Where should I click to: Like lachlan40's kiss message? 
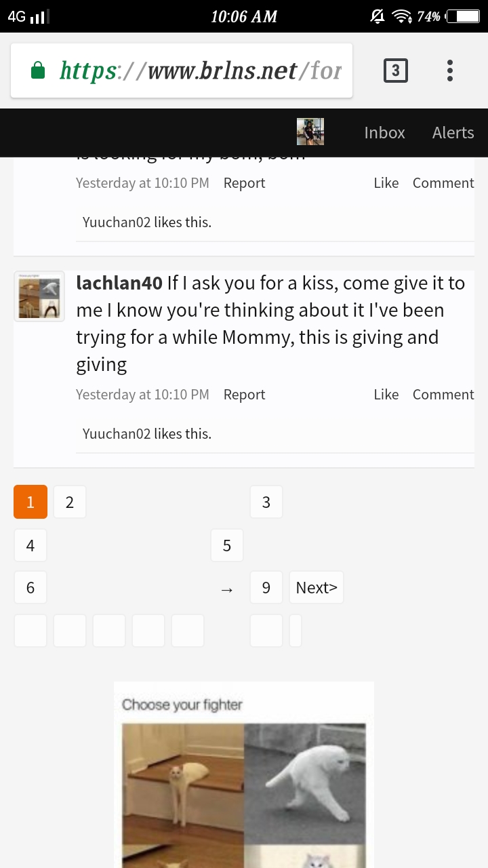[386, 395]
